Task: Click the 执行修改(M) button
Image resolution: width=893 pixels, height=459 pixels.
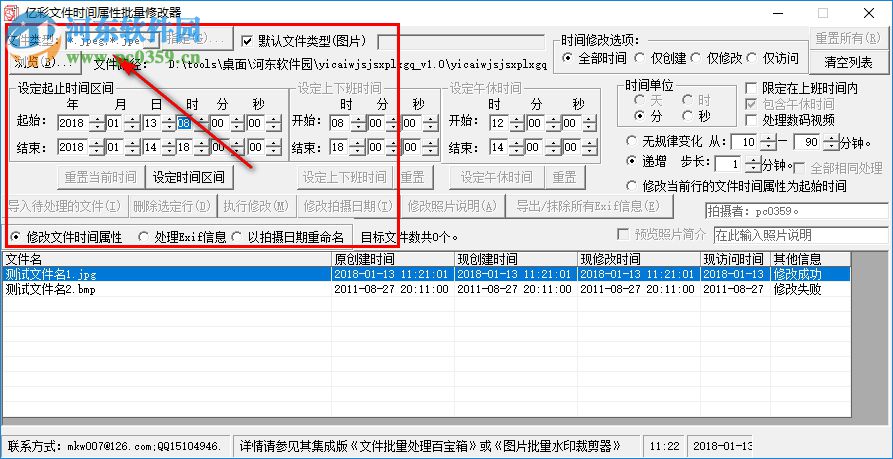Action: pyautogui.click(x=256, y=206)
